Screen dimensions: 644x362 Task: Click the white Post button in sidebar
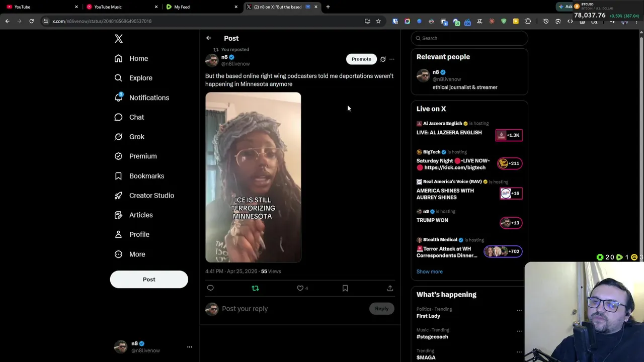[149, 280]
